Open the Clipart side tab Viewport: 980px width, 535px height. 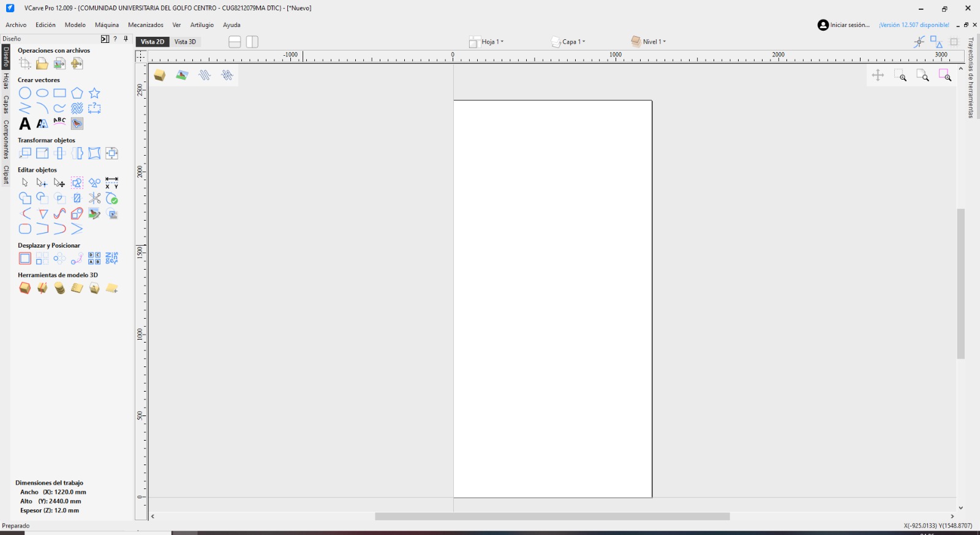point(6,175)
